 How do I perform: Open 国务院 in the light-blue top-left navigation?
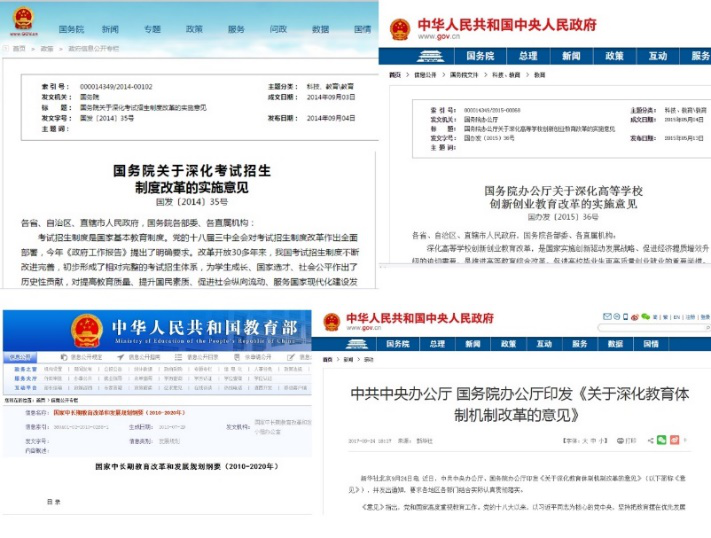point(71,29)
